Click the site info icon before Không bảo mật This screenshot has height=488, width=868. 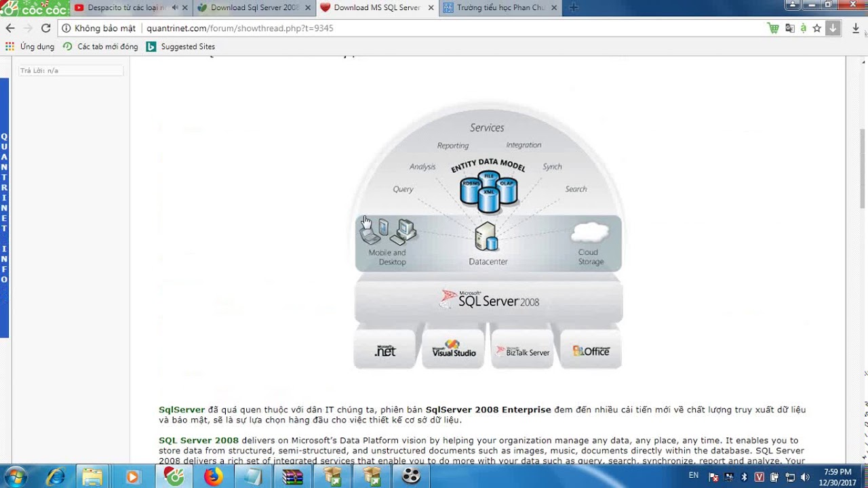point(66,28)
